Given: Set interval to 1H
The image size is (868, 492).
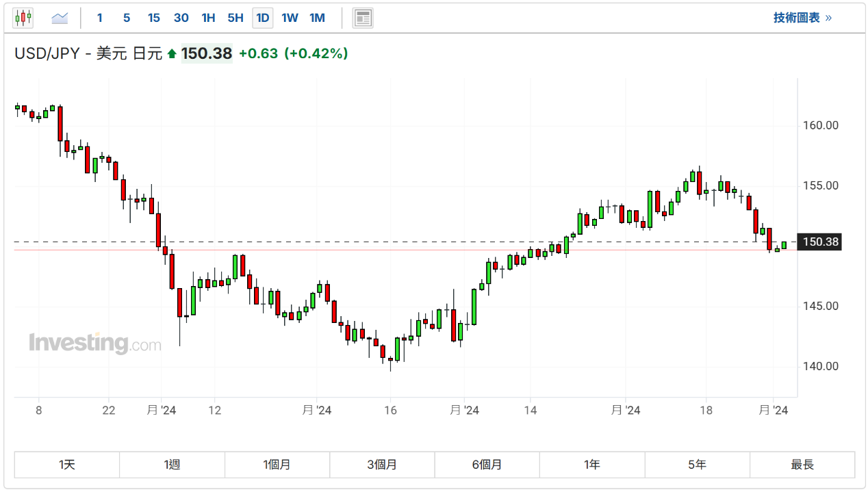Looking at the screenshot, I should pyautogui.click(x=208, y=18).
